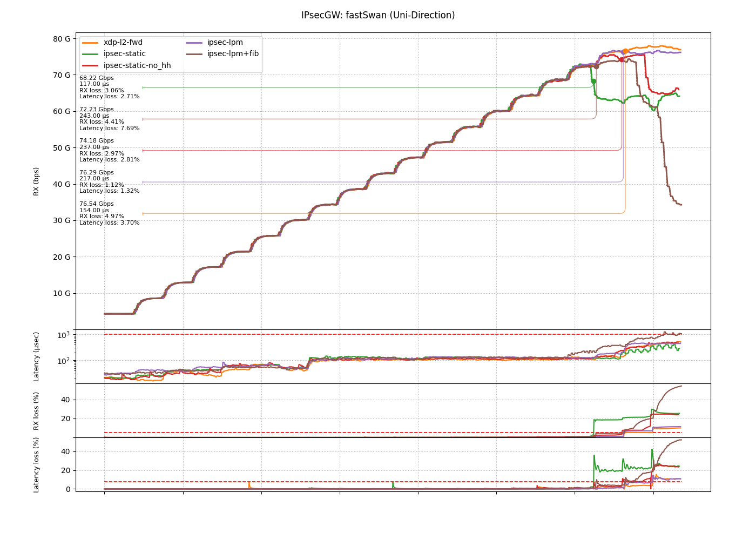
Task: Click the 60 G y-axis tick label
Action: [x=62, y=111]
